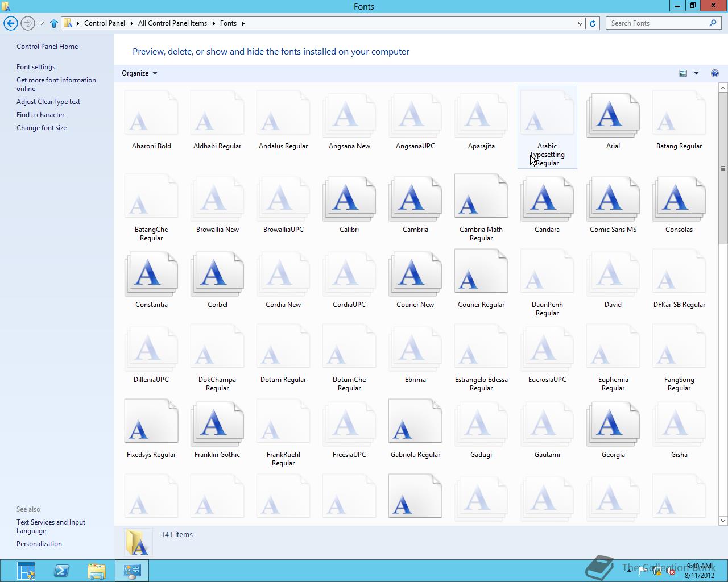The height and width of the screenshot is (582, 728).
Task: Select the Aharoni Bold font icon
Action: tap(151, 113)
